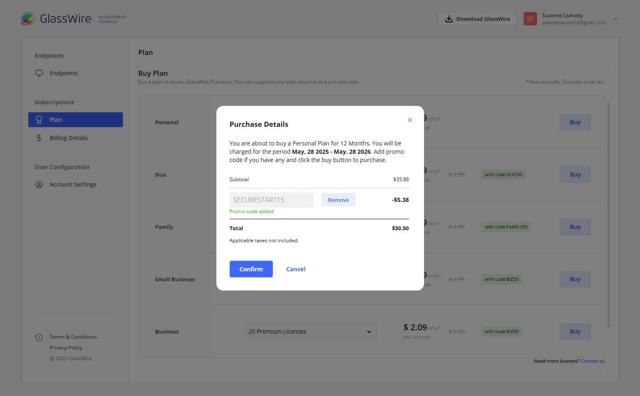The height and width of the screenshot is (396, 640).
Task: Buy the Duo plan
Action: coord(575,174)
